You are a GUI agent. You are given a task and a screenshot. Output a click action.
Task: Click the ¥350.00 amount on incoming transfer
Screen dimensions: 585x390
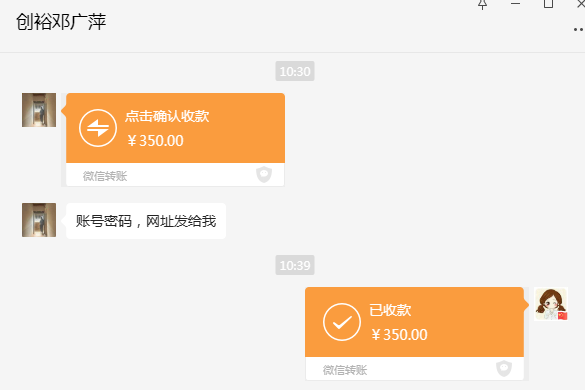coord(156,141)
